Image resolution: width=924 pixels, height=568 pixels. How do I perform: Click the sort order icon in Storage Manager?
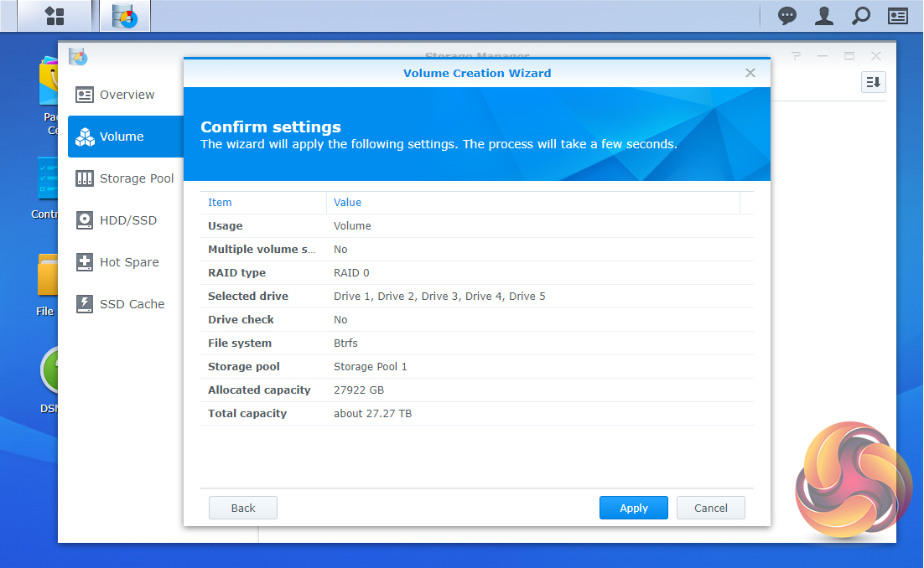[x=874, y=82]
